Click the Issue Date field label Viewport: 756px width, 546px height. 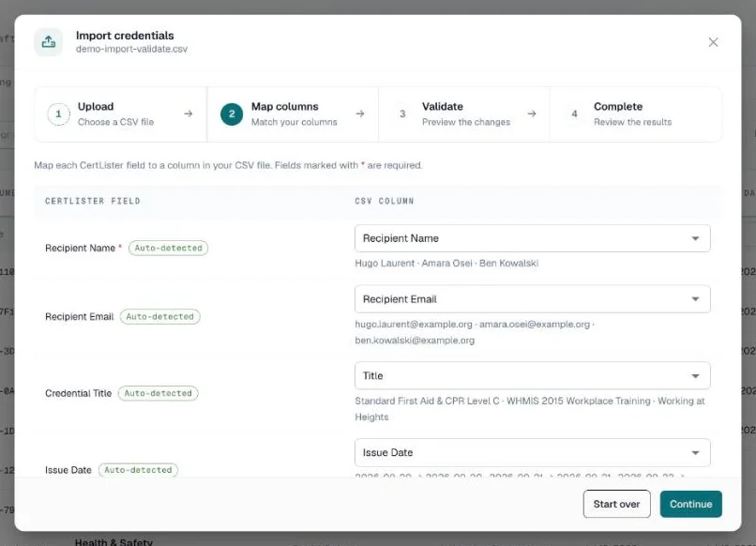pyautogui.click(x=68, y=470)
